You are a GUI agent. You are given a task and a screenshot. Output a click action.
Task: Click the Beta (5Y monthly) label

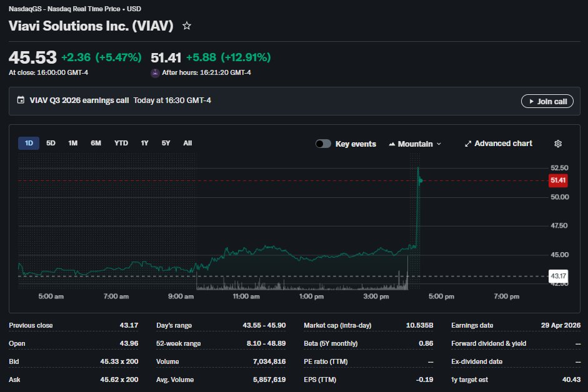(x=331, y=343)
